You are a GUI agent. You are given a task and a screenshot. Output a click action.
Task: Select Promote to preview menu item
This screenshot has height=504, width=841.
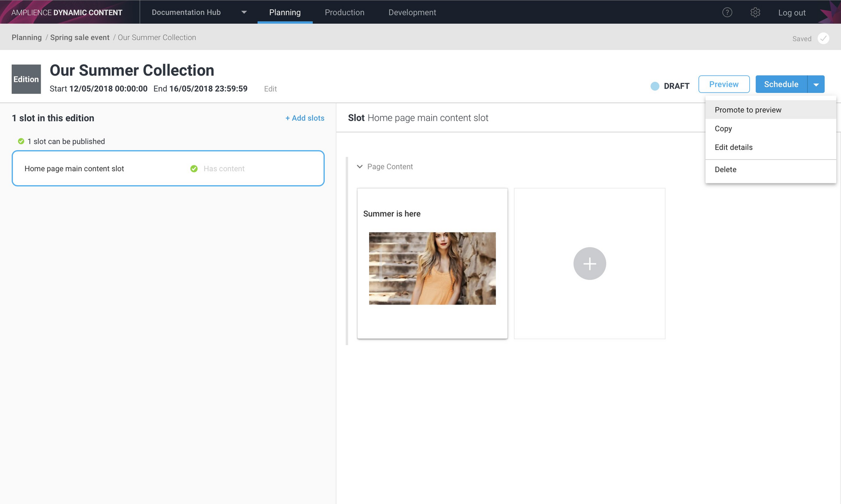[x=770, y=110]
